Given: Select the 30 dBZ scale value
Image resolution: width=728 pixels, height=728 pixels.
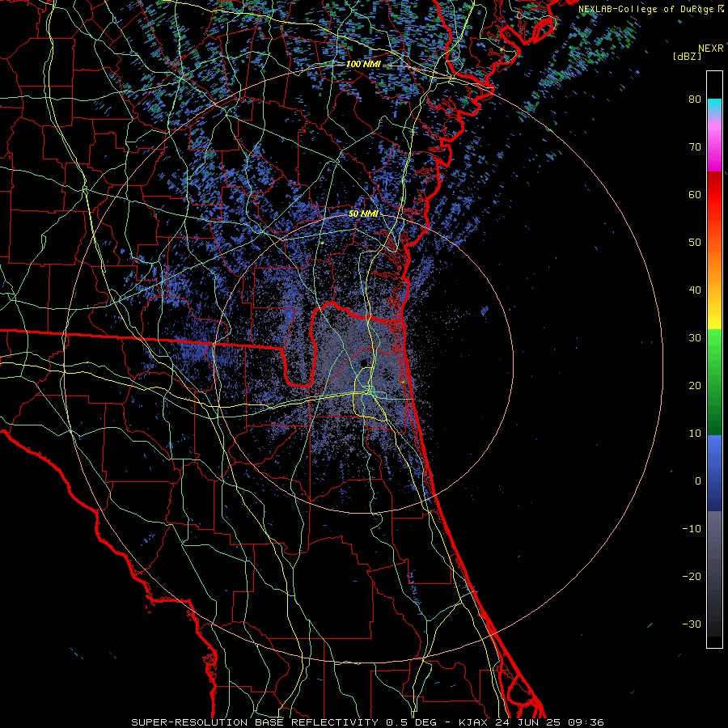Looking at the screenshot, I should click(695, 338).
